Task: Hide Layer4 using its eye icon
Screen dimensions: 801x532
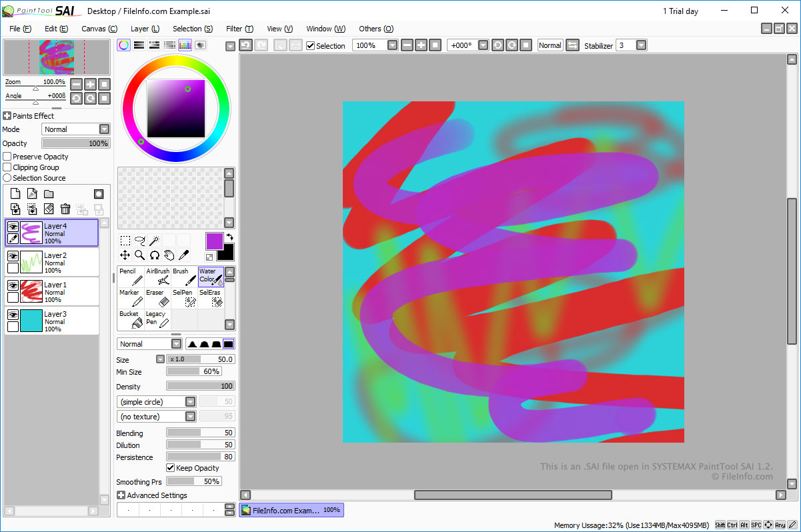Action: pyautogui.click(x=13, y=227)
